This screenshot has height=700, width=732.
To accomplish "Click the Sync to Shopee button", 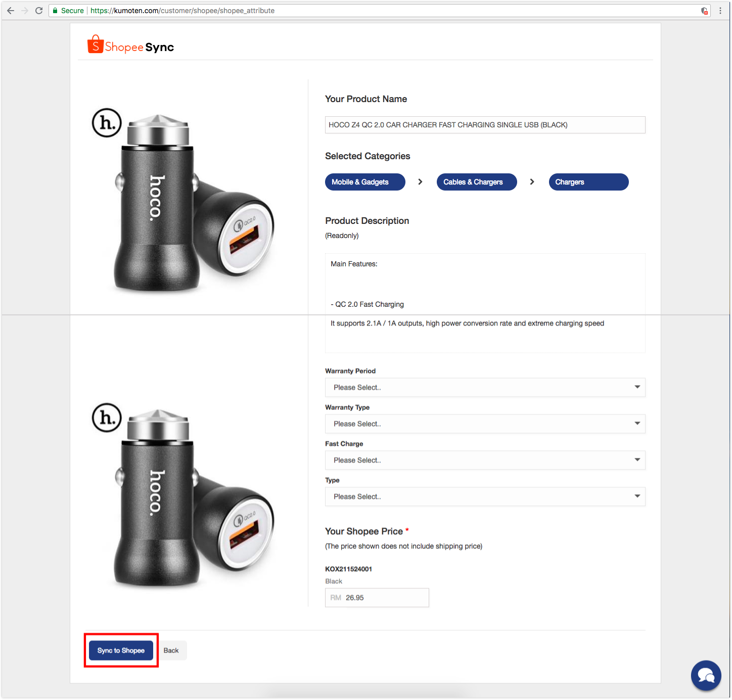I will point(121,650).
